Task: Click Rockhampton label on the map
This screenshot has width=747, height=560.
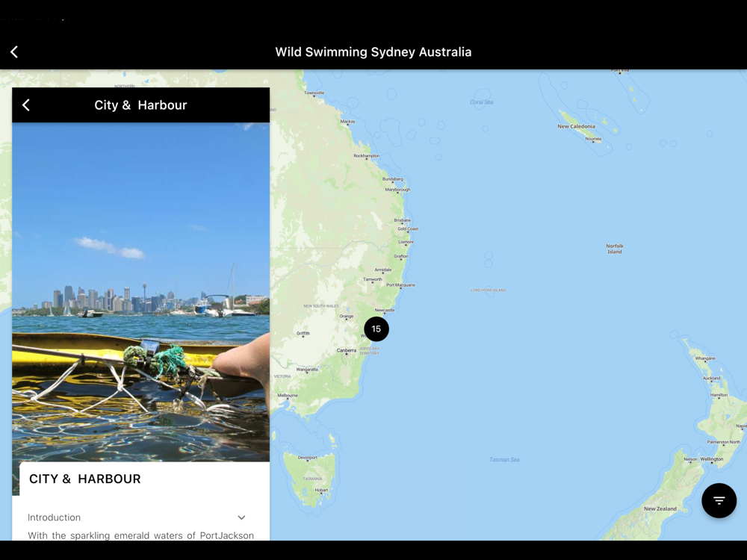Action: pos(366,156)
